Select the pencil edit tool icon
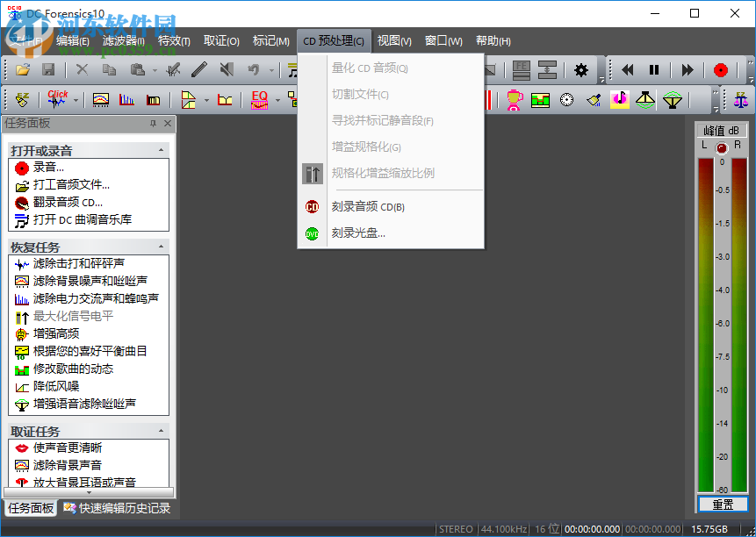The height and width of the screenshot is (537, 756). [x=199, y=70]
